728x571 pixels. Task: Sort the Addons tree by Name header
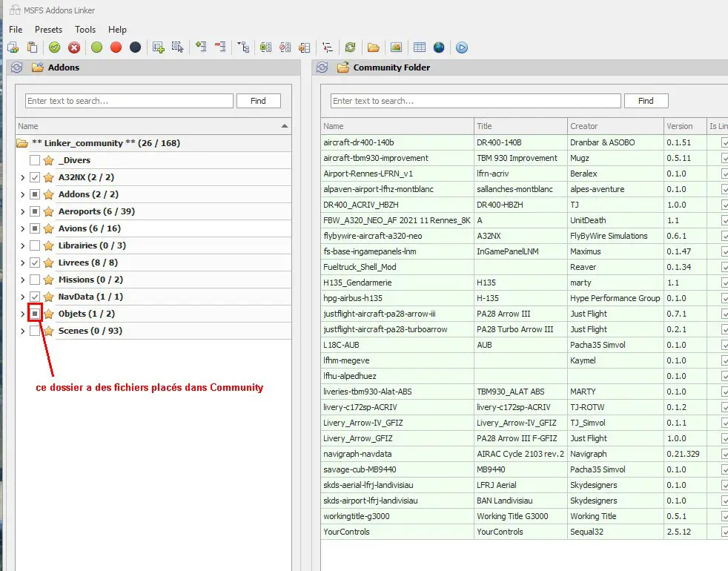[x=153, y=126]
